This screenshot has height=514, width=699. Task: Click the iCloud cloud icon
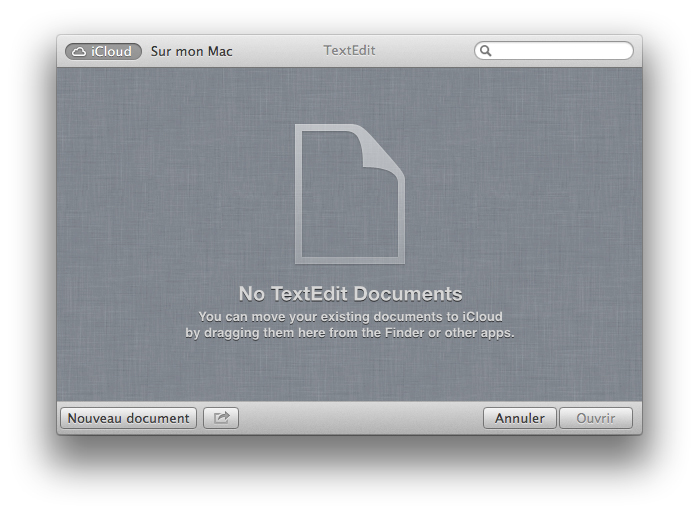point(79,52)
